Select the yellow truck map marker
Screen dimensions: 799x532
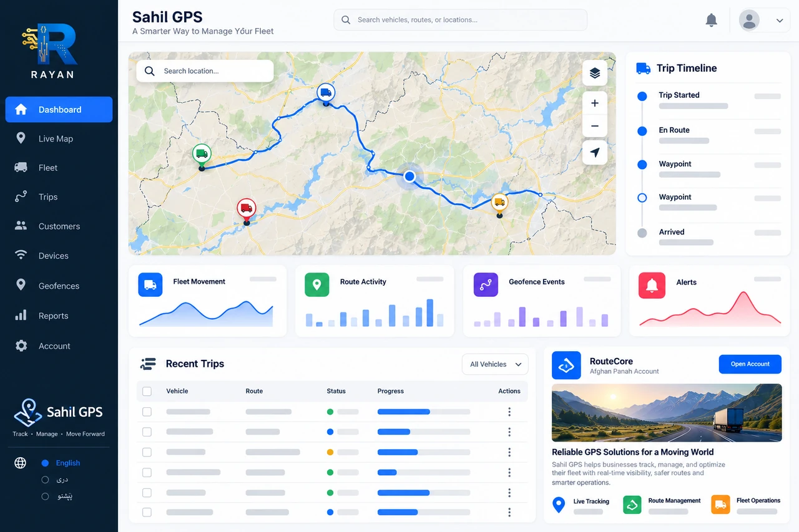click(499, 202)
